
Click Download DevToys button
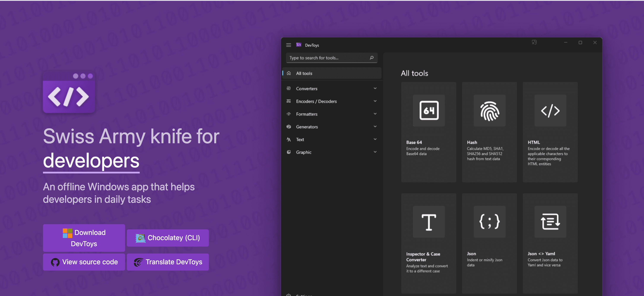point(84,238)
